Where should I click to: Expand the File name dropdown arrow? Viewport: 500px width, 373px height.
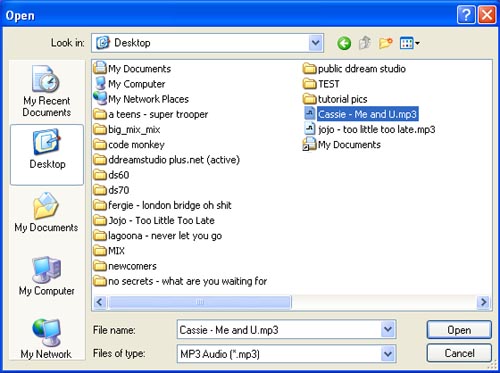pos(388,330)
